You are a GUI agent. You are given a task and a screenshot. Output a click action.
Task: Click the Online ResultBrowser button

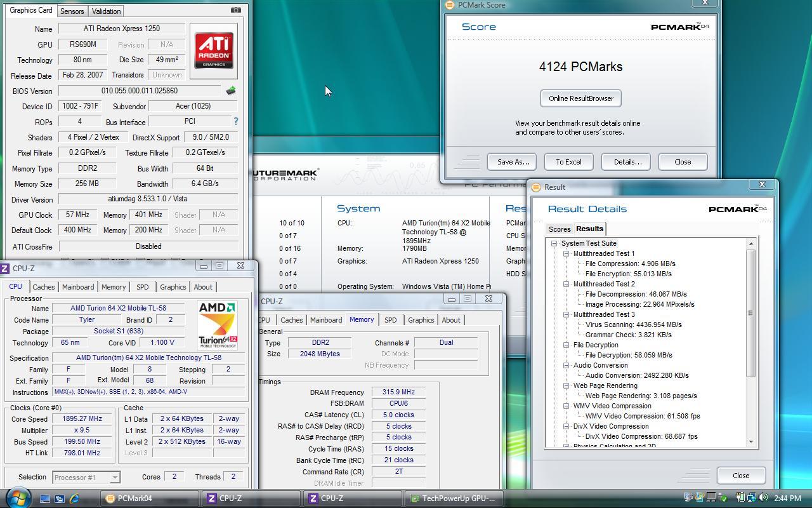581,98
